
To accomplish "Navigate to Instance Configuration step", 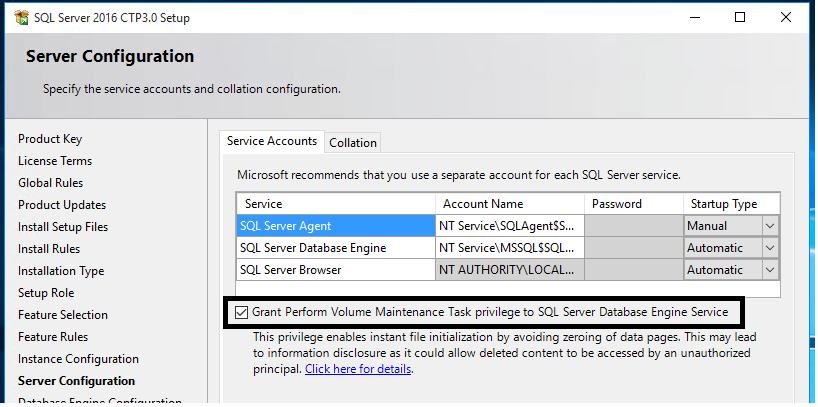I will [x=78, y=359].
